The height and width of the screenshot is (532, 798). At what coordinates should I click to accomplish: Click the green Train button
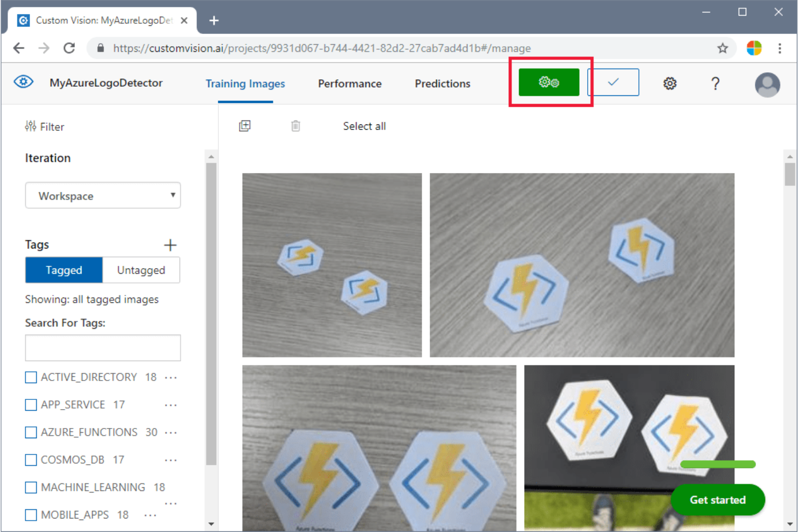click(x=549, y=82)
